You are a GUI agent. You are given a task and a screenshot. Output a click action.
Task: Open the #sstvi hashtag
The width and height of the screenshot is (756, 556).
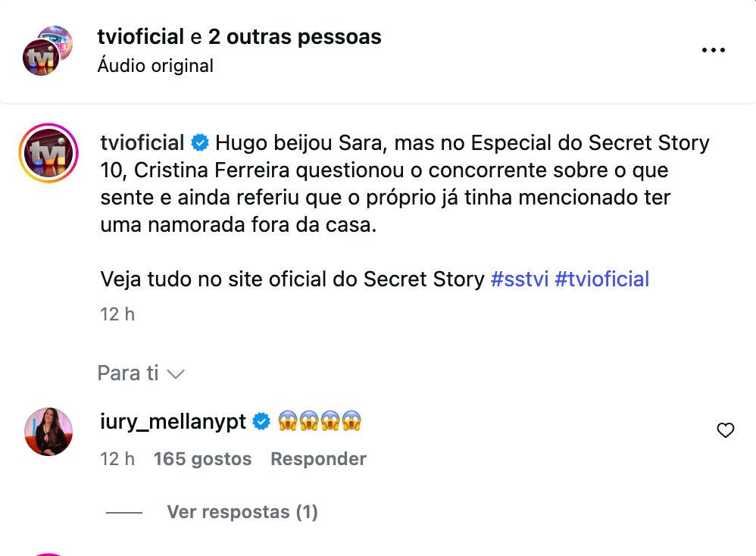520,279
